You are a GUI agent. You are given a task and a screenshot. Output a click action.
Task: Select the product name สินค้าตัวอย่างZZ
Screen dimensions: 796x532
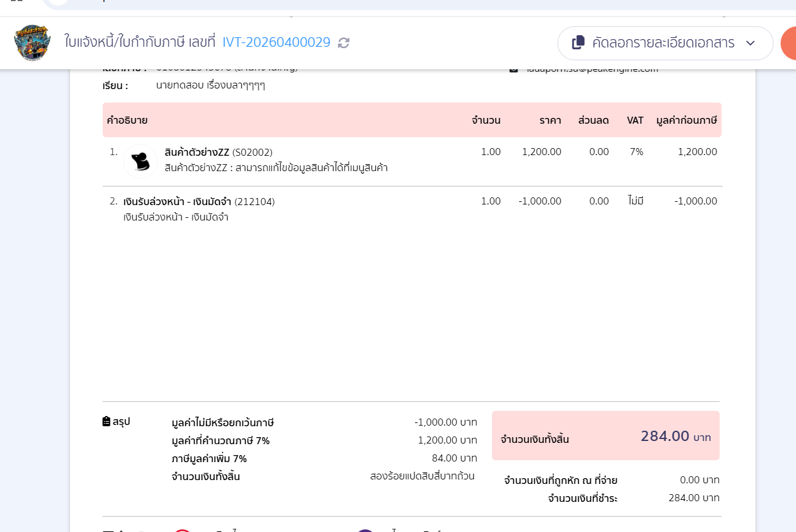[197, 152]
